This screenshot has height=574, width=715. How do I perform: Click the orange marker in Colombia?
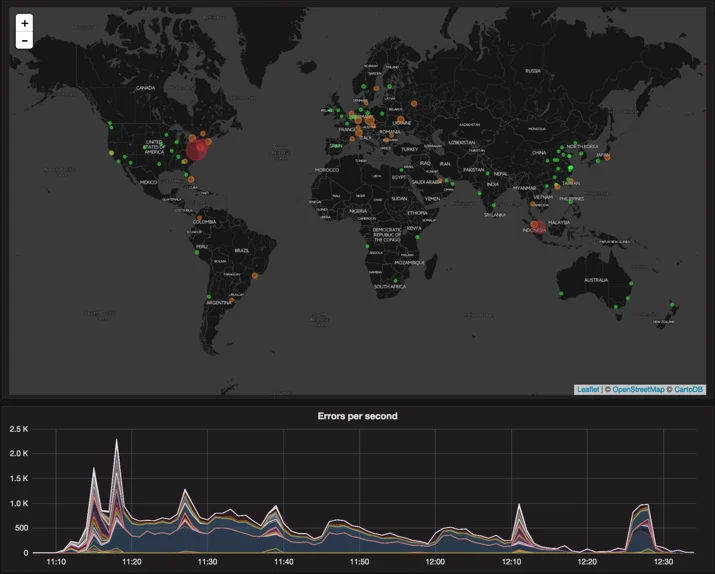coord(199,218)
